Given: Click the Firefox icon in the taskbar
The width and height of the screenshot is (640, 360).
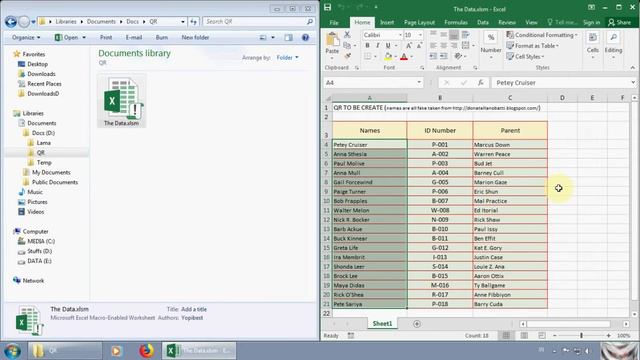Looking at the screenshot, I should point(146,351).
